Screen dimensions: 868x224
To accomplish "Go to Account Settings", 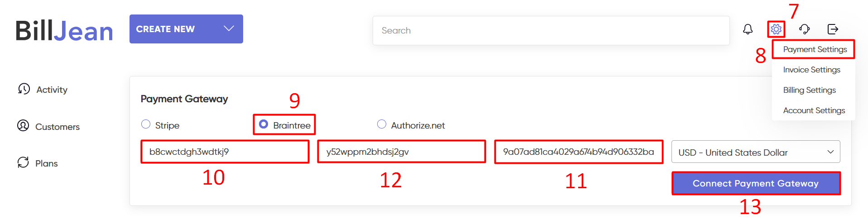I will point(814,110).
